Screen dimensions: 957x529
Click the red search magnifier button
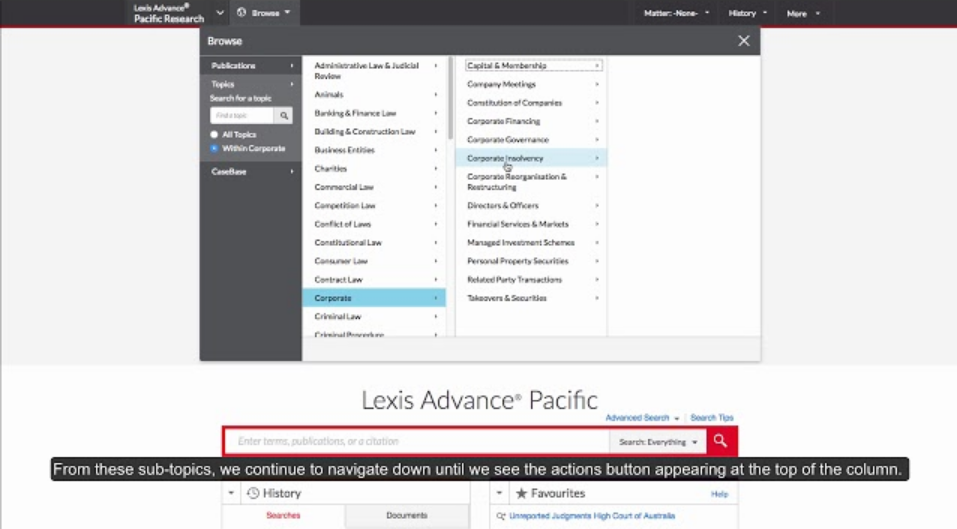721,441
